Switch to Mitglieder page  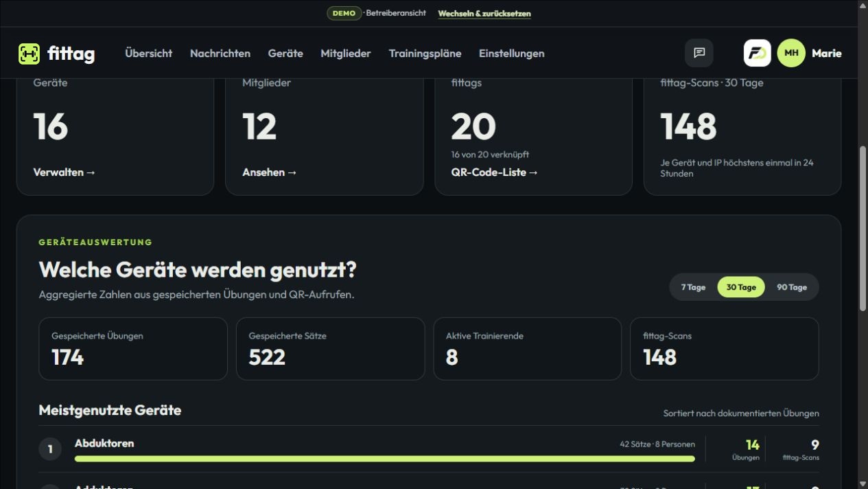pyautogui.click(x=346, y=54)
